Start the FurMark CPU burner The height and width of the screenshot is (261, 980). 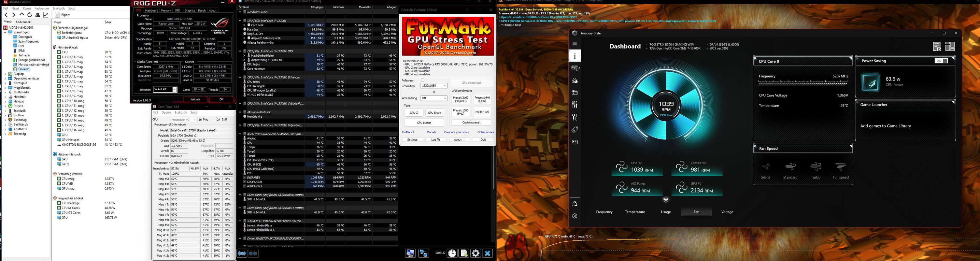(424, 123)
